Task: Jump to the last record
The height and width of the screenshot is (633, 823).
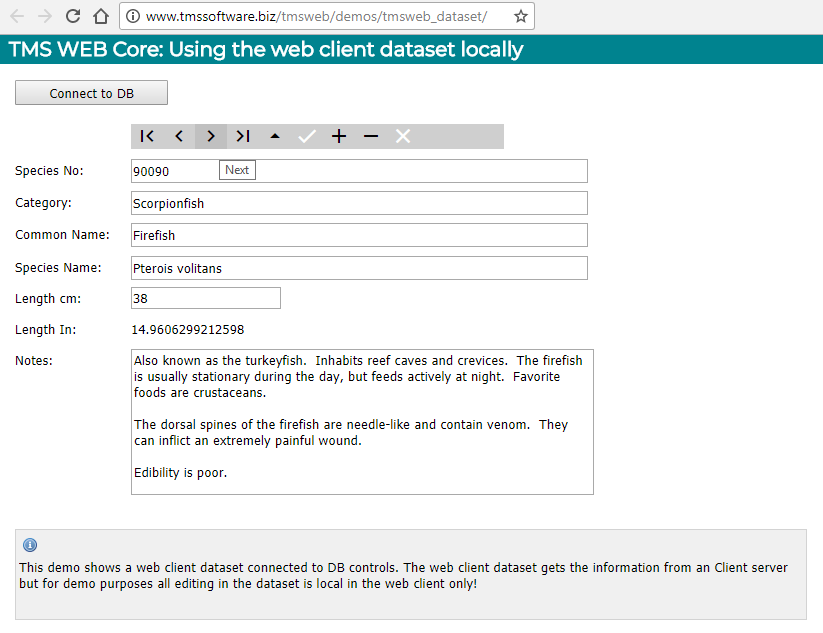Action: 243,136
